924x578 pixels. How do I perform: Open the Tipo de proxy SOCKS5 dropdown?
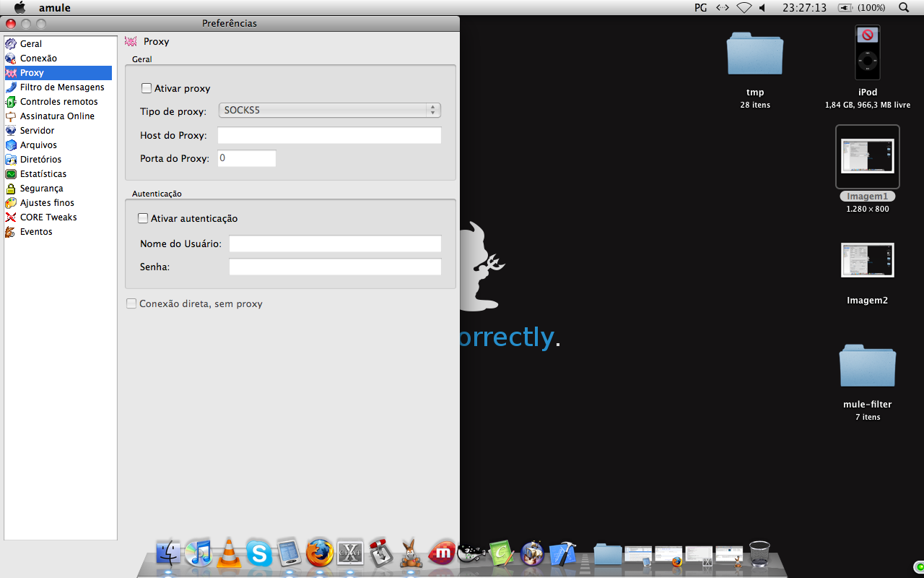point(329,111)
